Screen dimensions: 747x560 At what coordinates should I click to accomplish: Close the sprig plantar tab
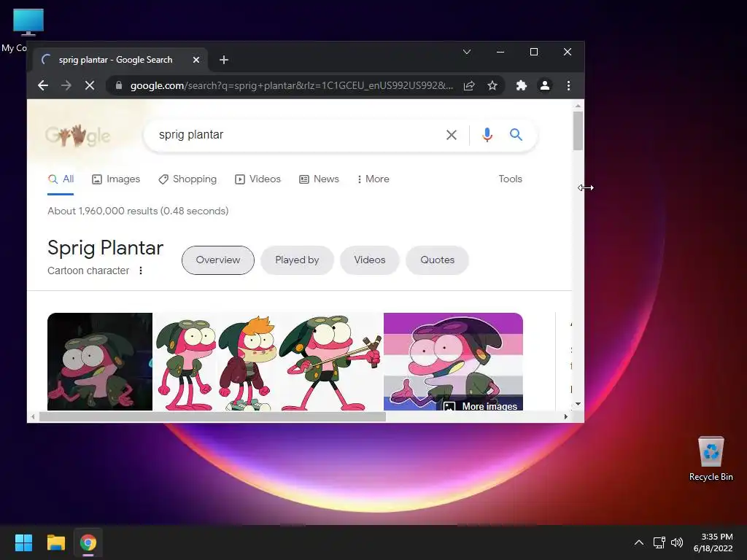point(196,60)
